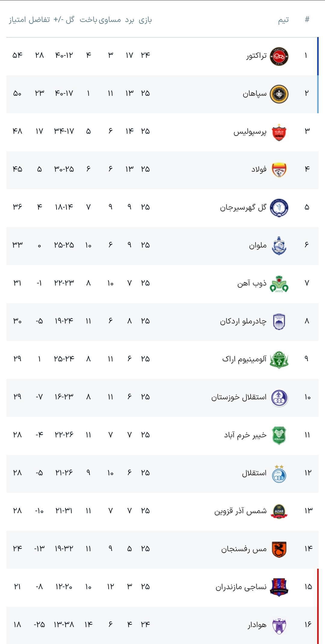This screenshot has width=325, height=644.
Task: Click the Esteghlal Khuzestan logo
Action: tap(279, 398)
